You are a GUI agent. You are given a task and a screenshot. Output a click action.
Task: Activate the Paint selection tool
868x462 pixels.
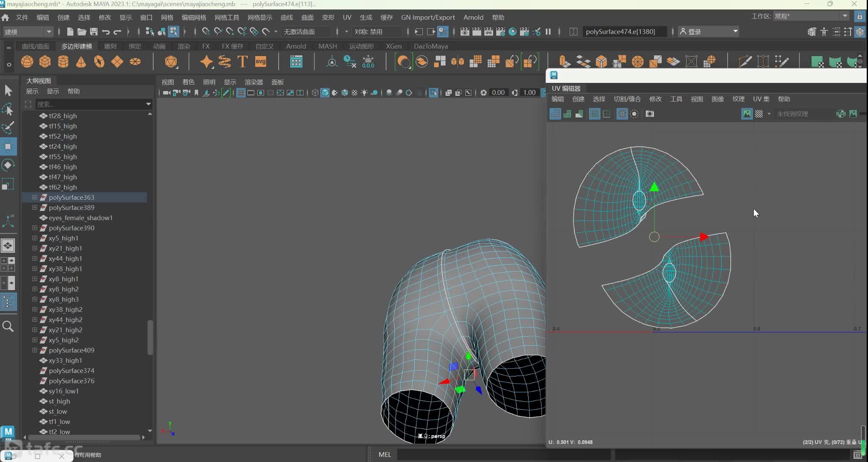[8, 127]
